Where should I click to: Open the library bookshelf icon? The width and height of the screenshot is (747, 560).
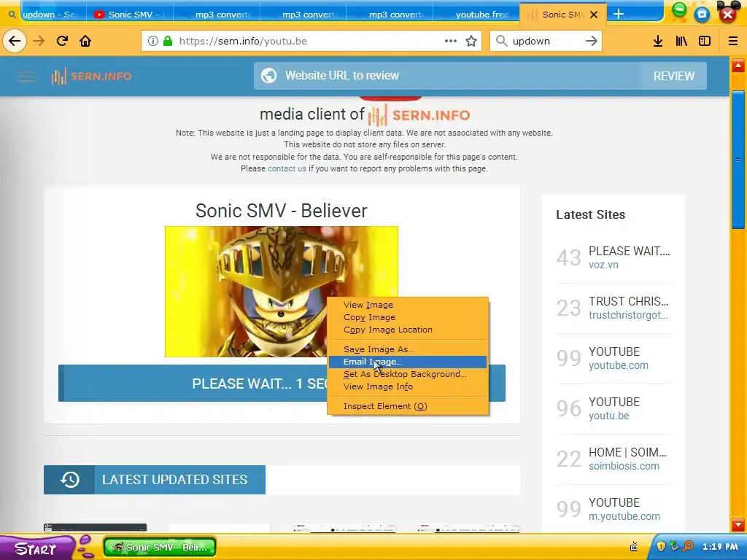click(681, 41)
